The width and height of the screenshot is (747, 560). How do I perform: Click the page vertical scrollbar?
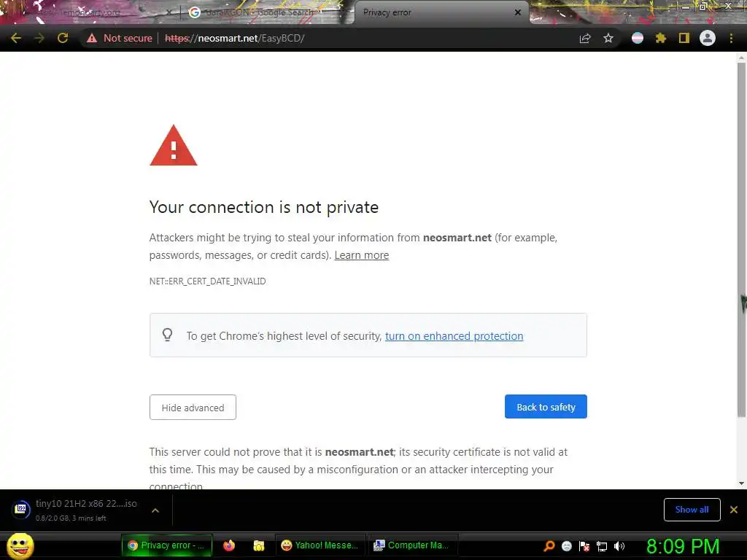click(741, 241)
